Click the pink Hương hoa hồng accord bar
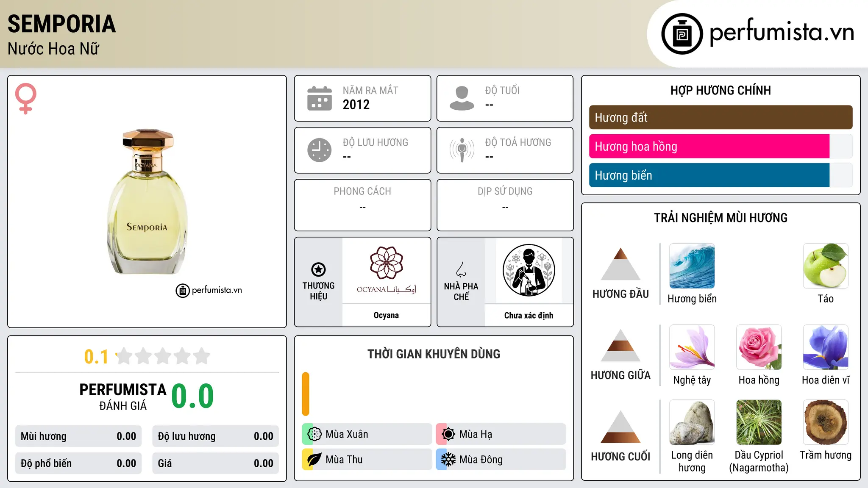 pyautogui.click(x=709, y=147)
